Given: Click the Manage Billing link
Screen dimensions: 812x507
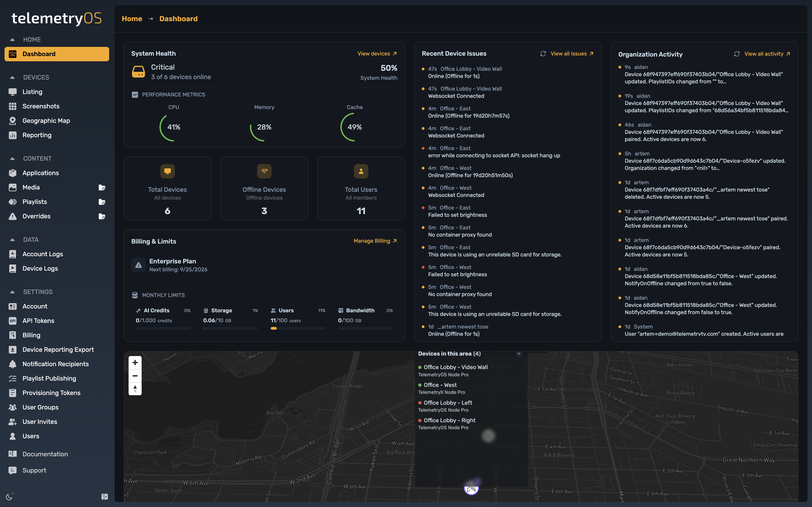Looking at the screenshot, I should click(x=375, y=241).
